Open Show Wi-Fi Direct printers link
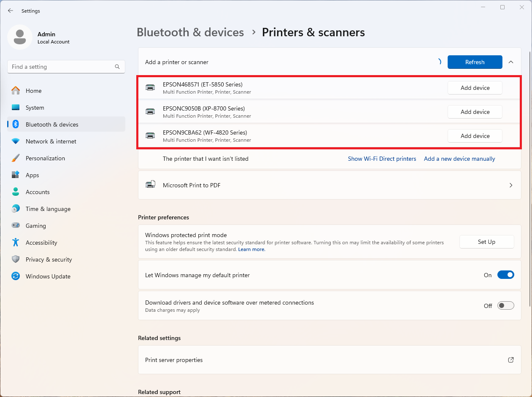The width and height of the screenshot is (532, 397). [382, 159]
